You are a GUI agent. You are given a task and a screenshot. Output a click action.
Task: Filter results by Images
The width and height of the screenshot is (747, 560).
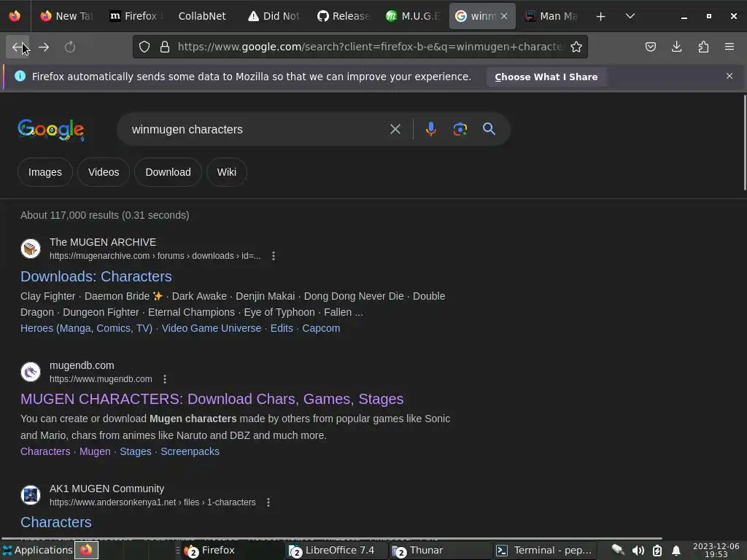coord(45,172)
